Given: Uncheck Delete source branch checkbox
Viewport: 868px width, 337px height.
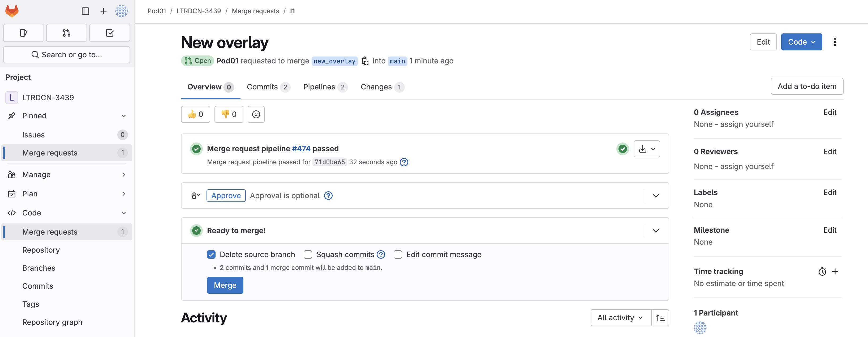Looking at the screenshot, I should 211,255.
